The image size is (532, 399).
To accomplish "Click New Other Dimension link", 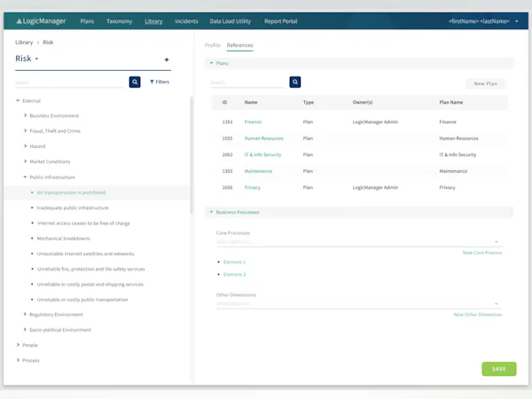I will tap(478, 315).
